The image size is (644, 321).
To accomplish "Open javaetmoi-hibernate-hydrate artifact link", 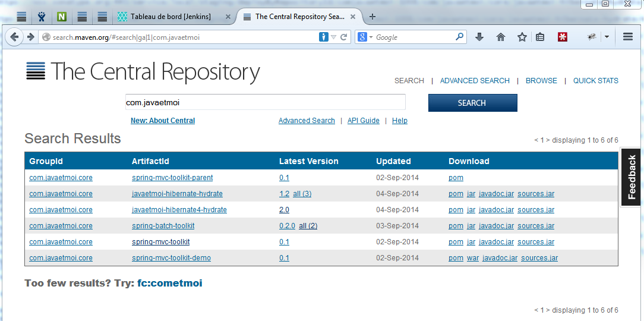I will 178,194.
